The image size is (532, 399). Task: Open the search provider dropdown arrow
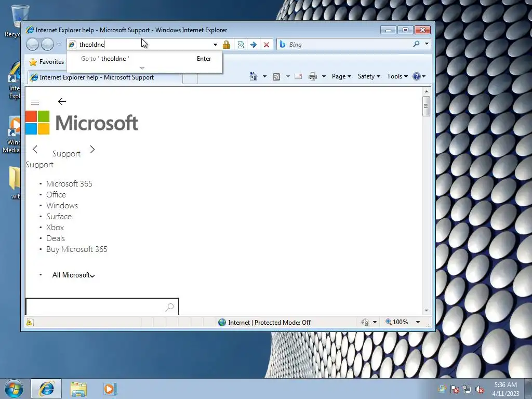tap(427, 44)
